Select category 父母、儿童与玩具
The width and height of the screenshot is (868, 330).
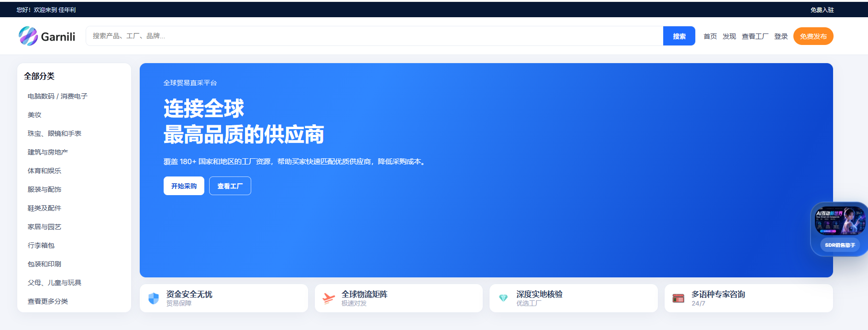pos(55,283)
